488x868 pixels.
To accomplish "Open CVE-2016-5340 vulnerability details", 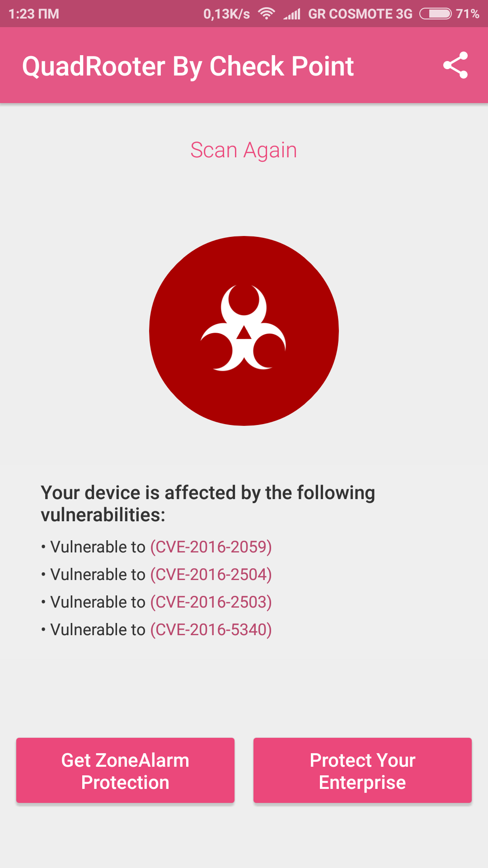I will pyautogui.click(x=211, y=630).
